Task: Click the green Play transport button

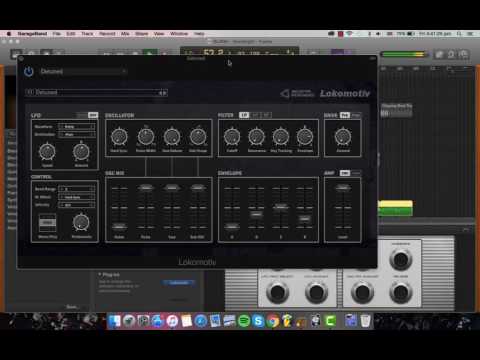Action: click(149, 53)
